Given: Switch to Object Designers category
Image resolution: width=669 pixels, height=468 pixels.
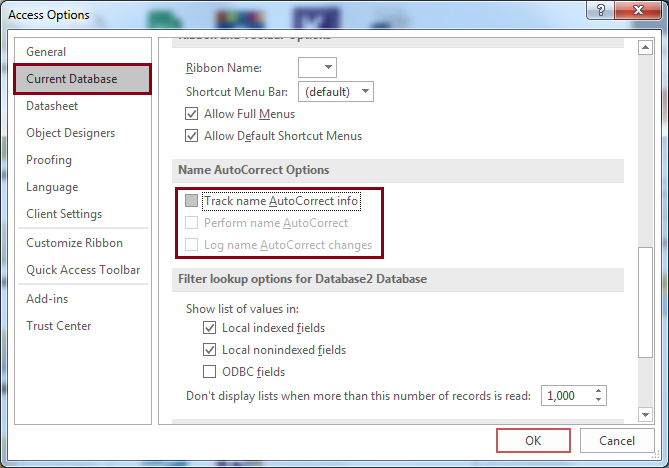Looking at the screenshot, I should coord(70,133).
